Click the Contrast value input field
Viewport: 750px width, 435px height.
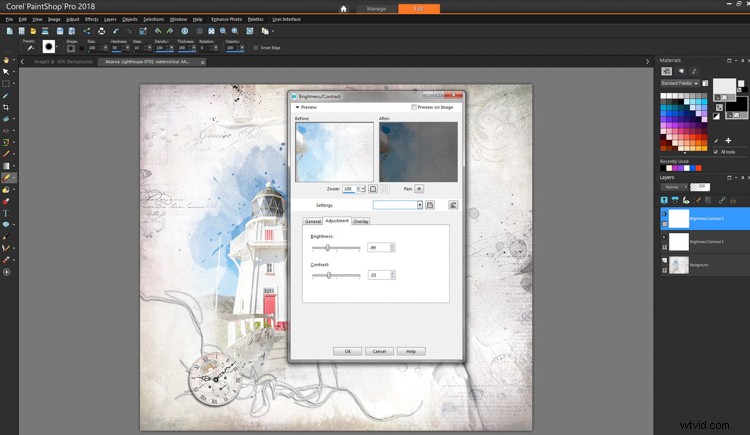pos(378,275)
